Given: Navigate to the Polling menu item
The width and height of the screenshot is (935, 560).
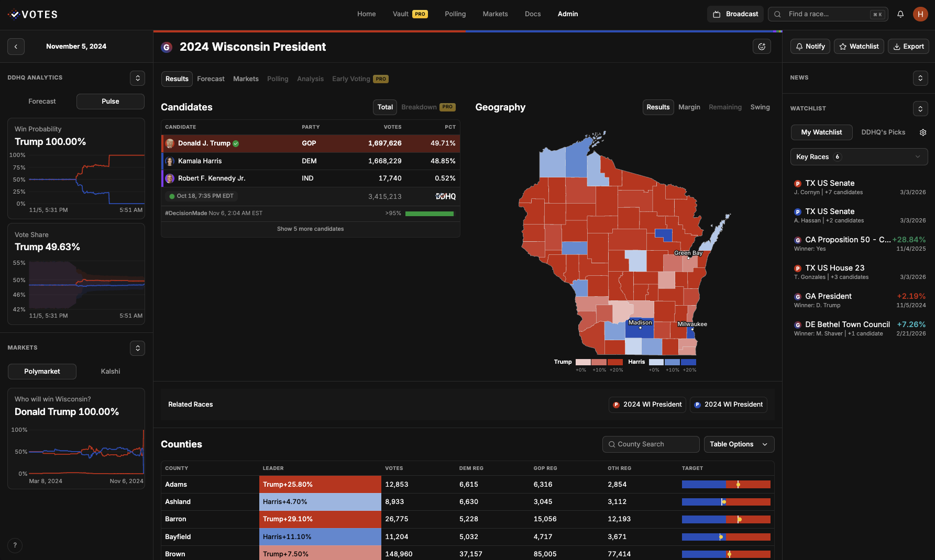Looking at the screenshot, I should (x=455, y=14).
